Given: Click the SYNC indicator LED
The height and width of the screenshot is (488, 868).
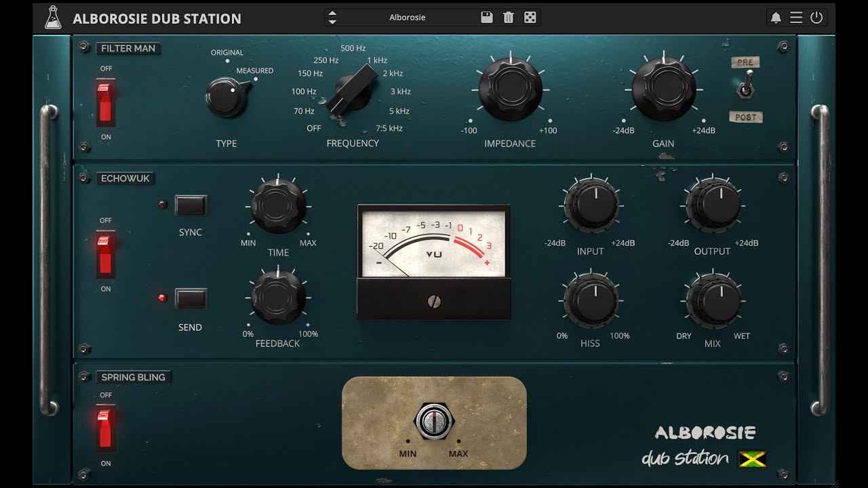Looking at the screenshot, I should point(162,204).
